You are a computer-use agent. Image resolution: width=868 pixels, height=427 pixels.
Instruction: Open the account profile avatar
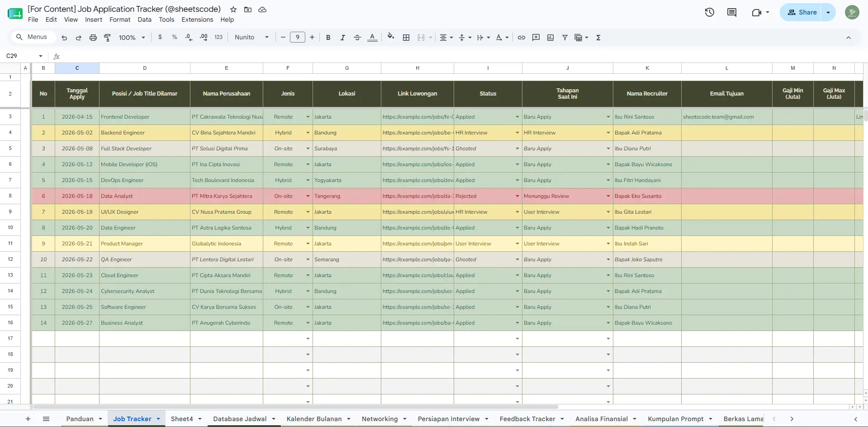click(x=852, y=12)
